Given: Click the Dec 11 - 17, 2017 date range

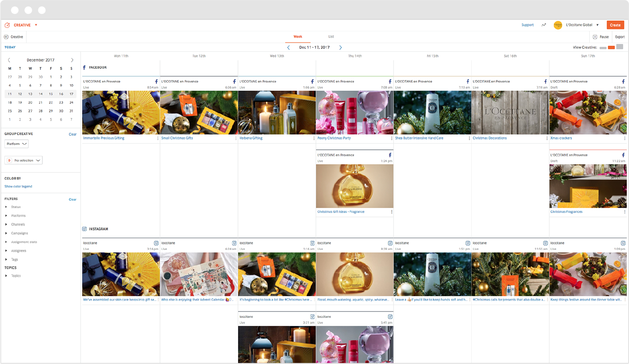Looking at the screenshot, I should point(314,47).
